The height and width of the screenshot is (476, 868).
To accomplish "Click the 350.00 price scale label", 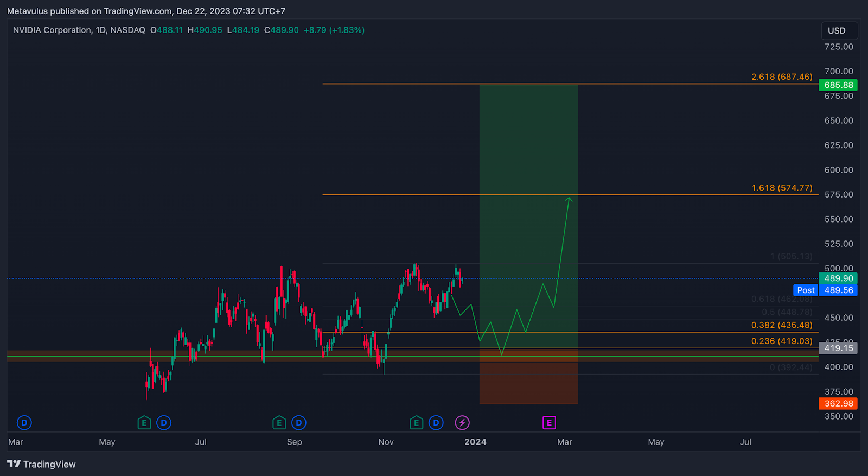I will (x=839, y=417).
